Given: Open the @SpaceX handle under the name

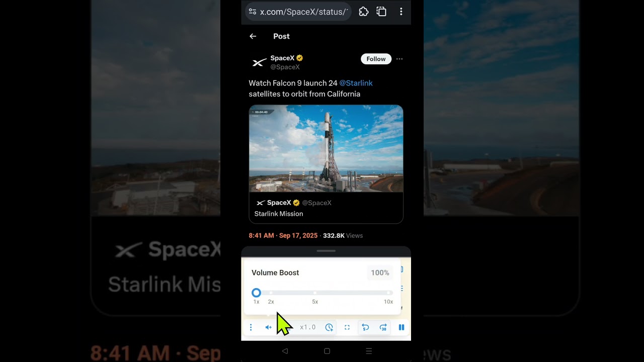Looking at the screenshot, I should 285,67.
